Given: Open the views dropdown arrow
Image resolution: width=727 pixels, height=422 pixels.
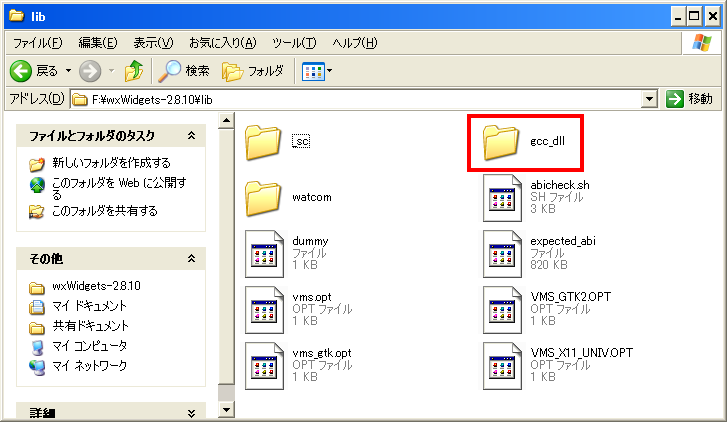Looking at the screenshot, I should [330, 71].
